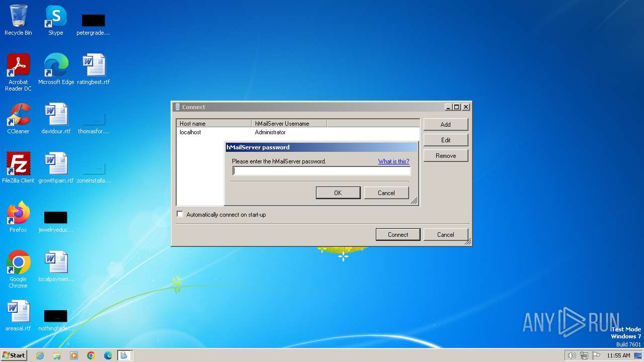Select the petergrade... desktop file
Image resolution: width=644 pixels, height=362 pixels.
pos(93,24)
